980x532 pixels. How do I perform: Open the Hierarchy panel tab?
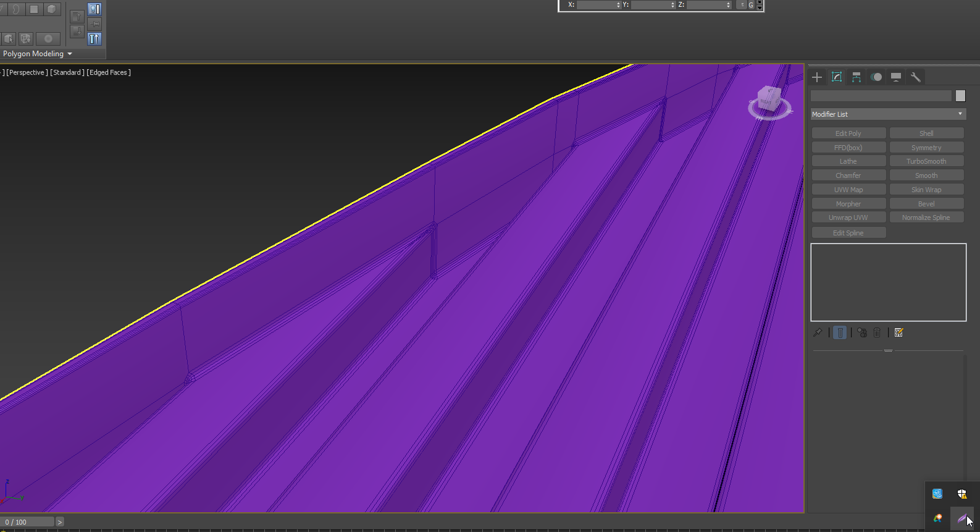click(x=856, y=77)
